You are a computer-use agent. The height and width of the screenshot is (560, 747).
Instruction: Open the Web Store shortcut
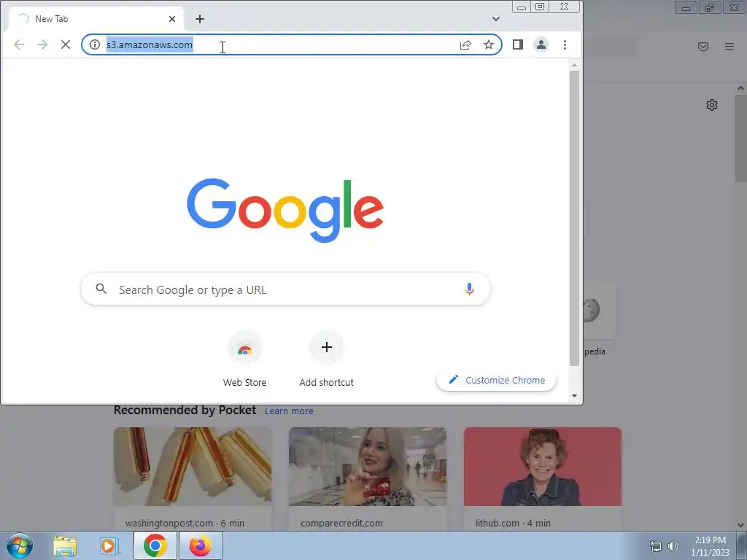[x=245, y=359]
